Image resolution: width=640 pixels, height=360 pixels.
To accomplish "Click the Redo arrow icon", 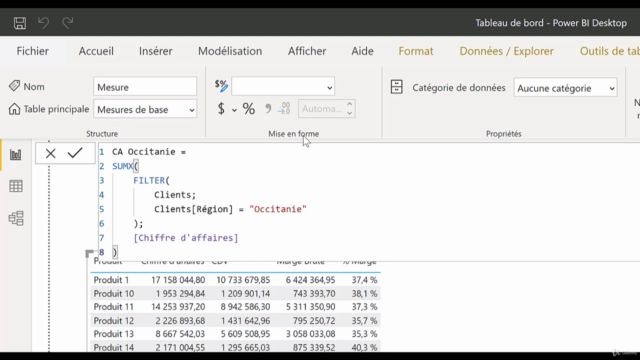I will coord(67,23).
